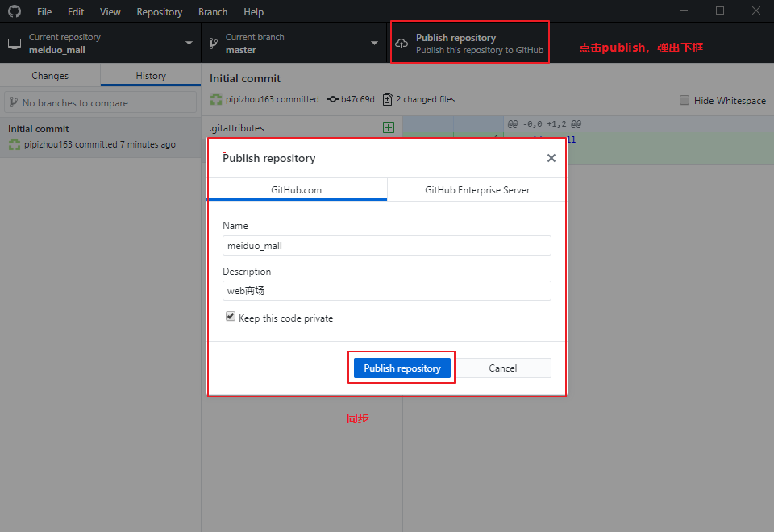The image size is (774, 532).
Task: Click avatar in Initial commit history row
Action: coord(15,144)
